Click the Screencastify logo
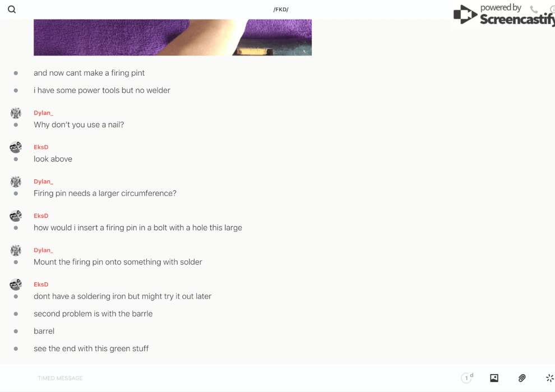 (504, 15)
